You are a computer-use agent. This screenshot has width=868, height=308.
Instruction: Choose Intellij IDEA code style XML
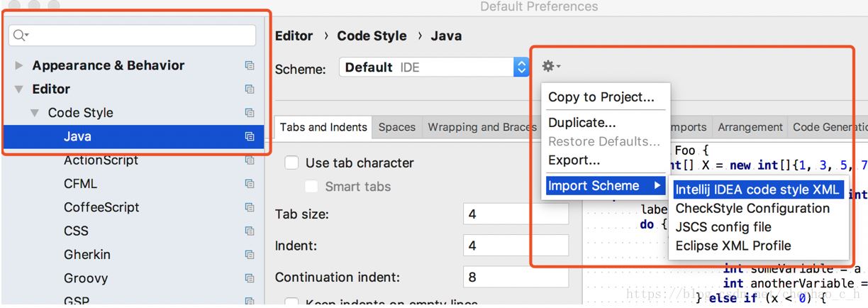[757, 189]
